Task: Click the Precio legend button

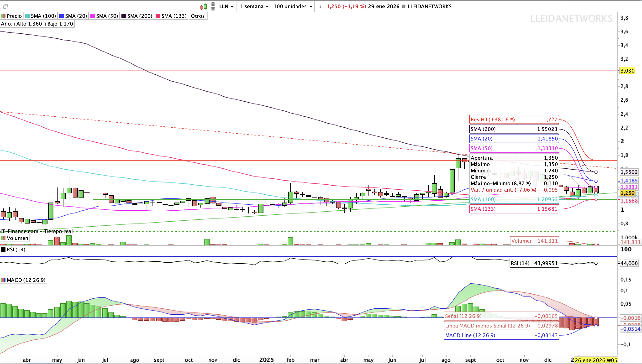Action: point(11,16)
